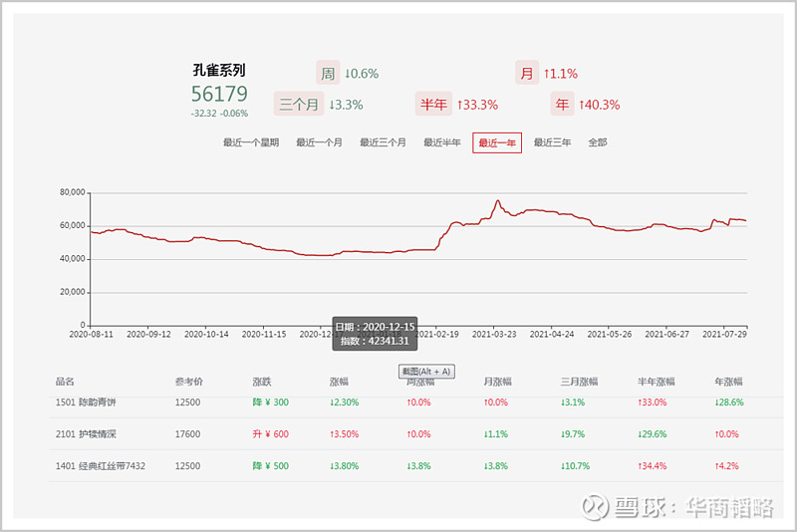Click x-axis date label 2021-06-27
Viewport: 797px width, 532px height.
666,335
